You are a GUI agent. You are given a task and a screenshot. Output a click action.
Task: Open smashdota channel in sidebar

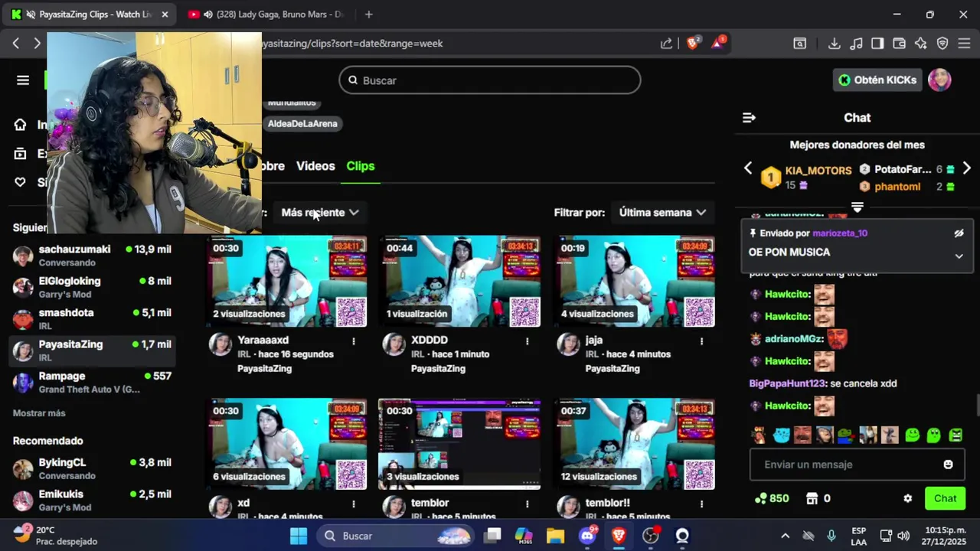[92, 319]
